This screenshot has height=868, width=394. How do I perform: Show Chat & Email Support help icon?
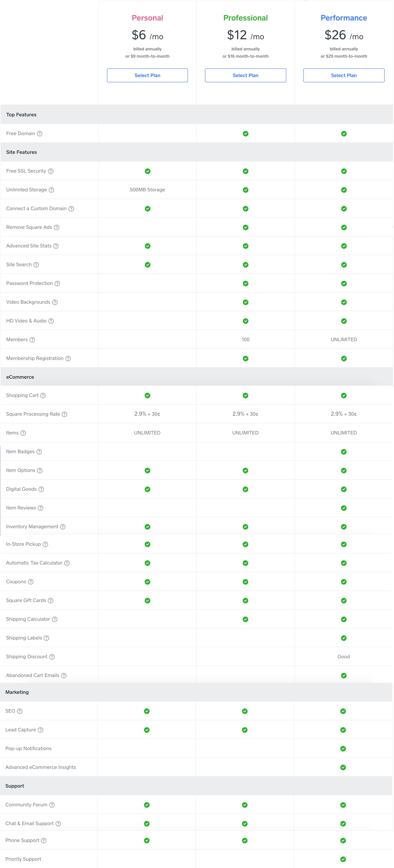coord(58,824)
